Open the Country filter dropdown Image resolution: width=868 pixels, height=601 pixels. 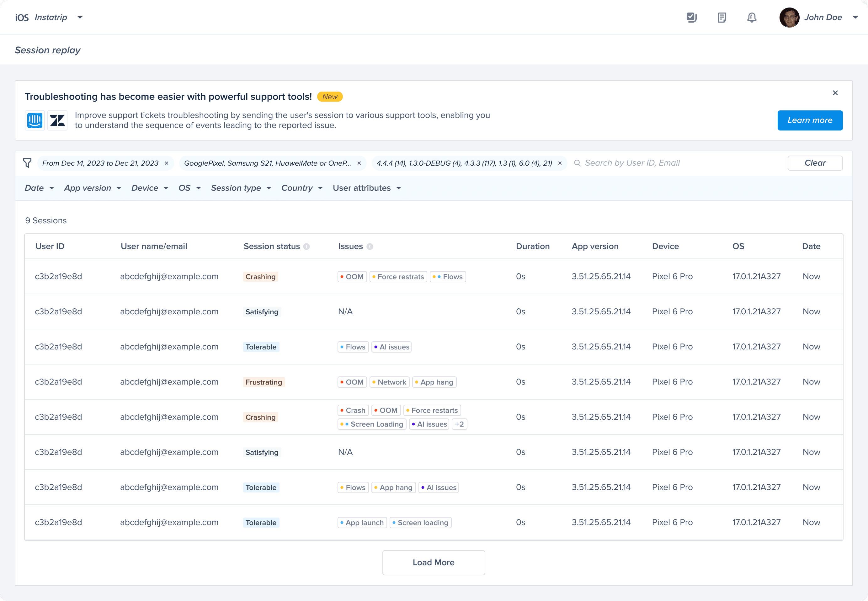[x=302, y=188]
